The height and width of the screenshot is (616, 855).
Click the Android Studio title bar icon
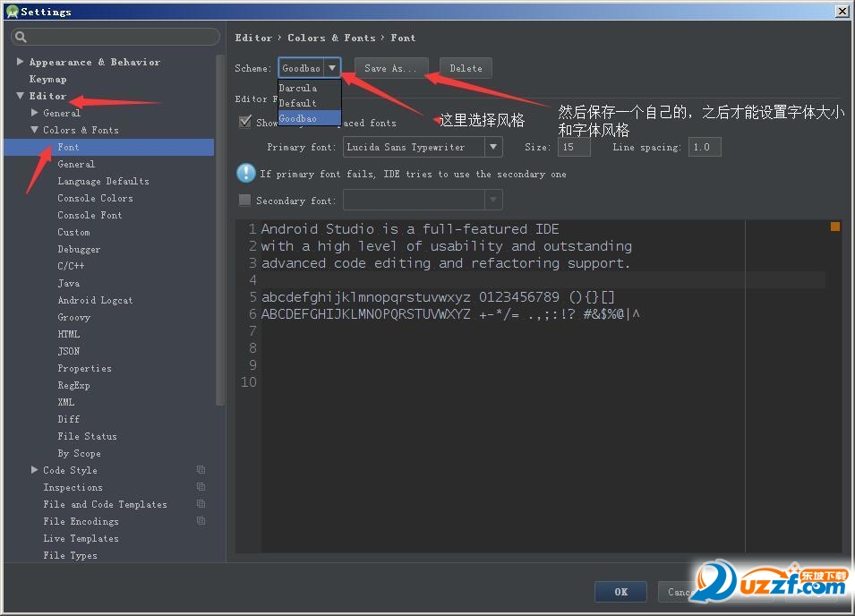12,12
